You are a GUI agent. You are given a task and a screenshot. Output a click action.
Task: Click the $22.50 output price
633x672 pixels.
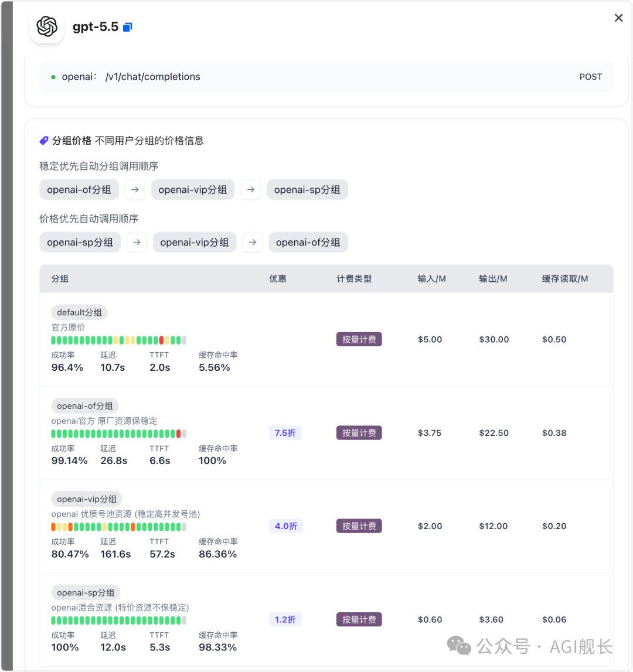[x=494, y=433]
